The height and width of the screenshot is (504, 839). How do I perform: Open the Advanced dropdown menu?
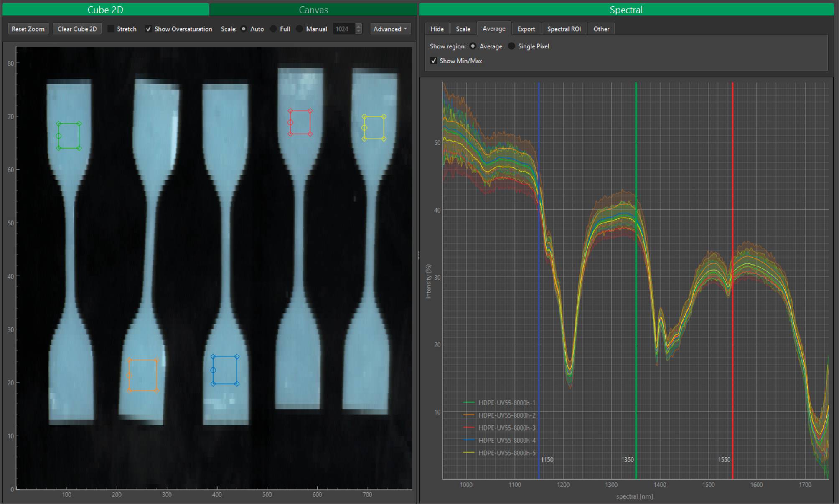pos(390,29)
